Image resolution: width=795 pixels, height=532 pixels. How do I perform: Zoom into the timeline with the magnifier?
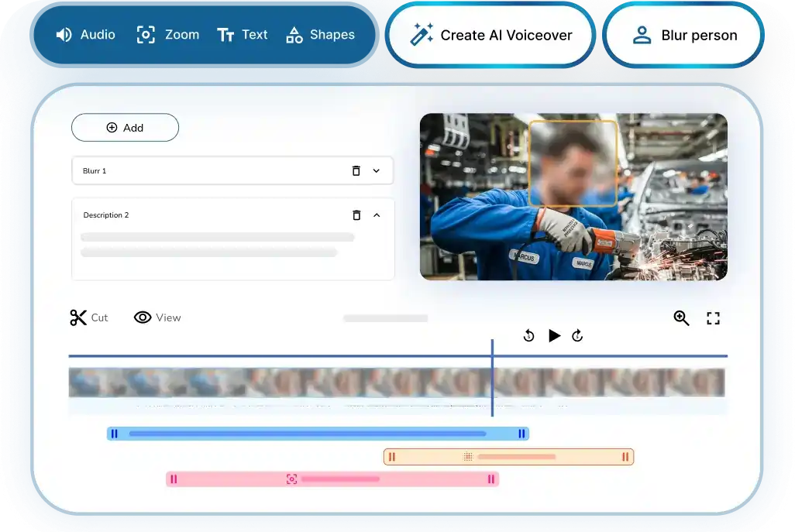[681, 317]
